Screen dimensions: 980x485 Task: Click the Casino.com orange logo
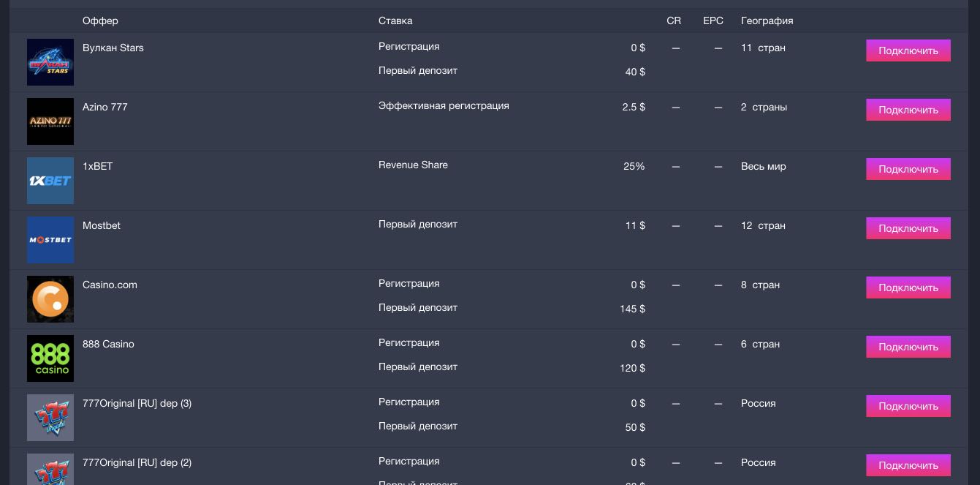point(50,299)
